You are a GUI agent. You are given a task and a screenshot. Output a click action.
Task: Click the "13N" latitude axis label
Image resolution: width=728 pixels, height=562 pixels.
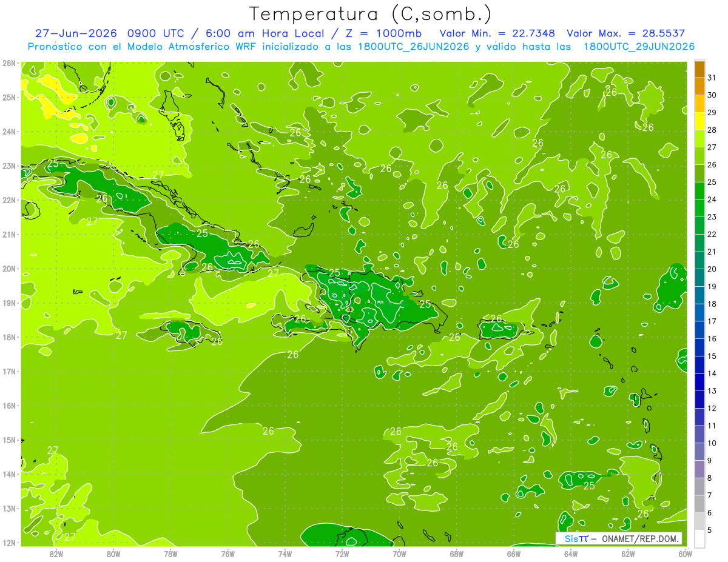(x=8, y=508)
